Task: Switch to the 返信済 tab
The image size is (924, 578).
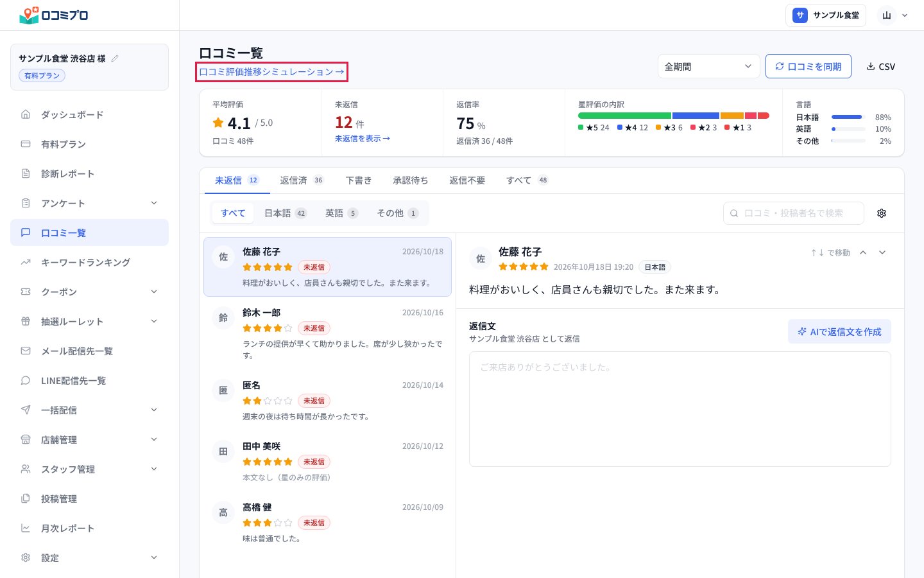Action: (302, 180)
